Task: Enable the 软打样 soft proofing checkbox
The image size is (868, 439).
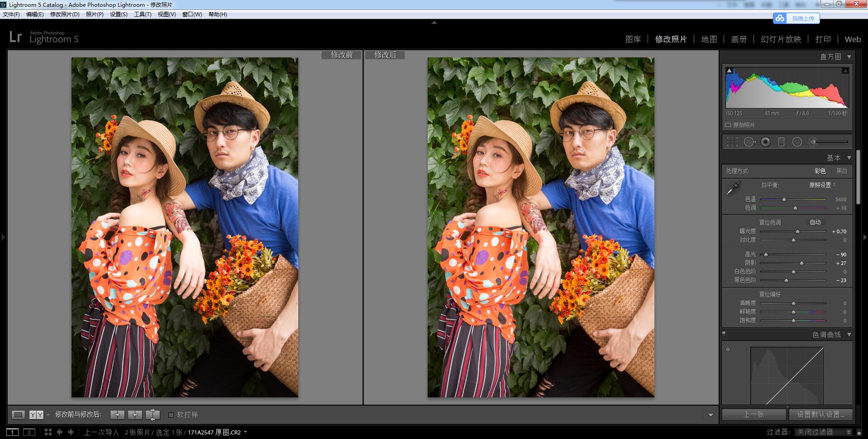Action: [x=171, y=415]
